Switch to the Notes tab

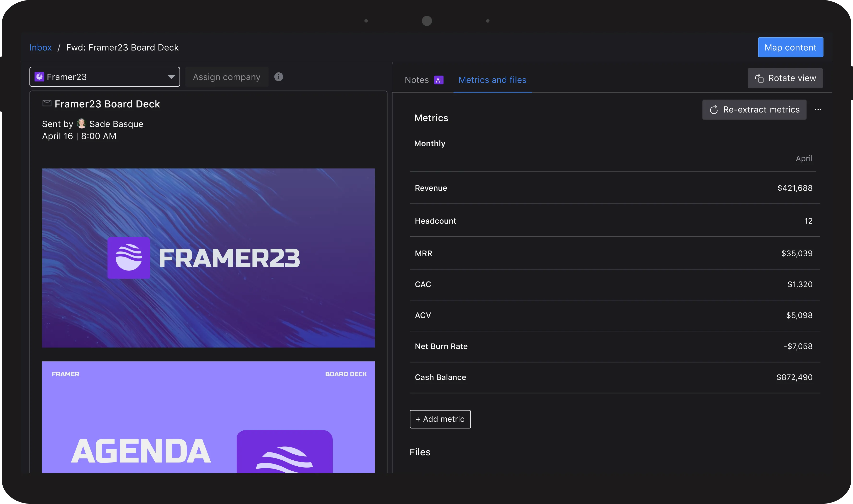416,80
